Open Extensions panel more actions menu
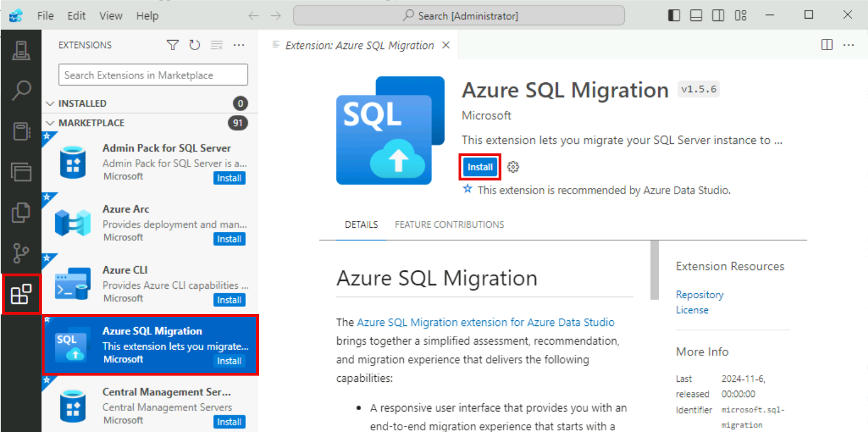Screen dimensions: 868x432 point(239,45)
